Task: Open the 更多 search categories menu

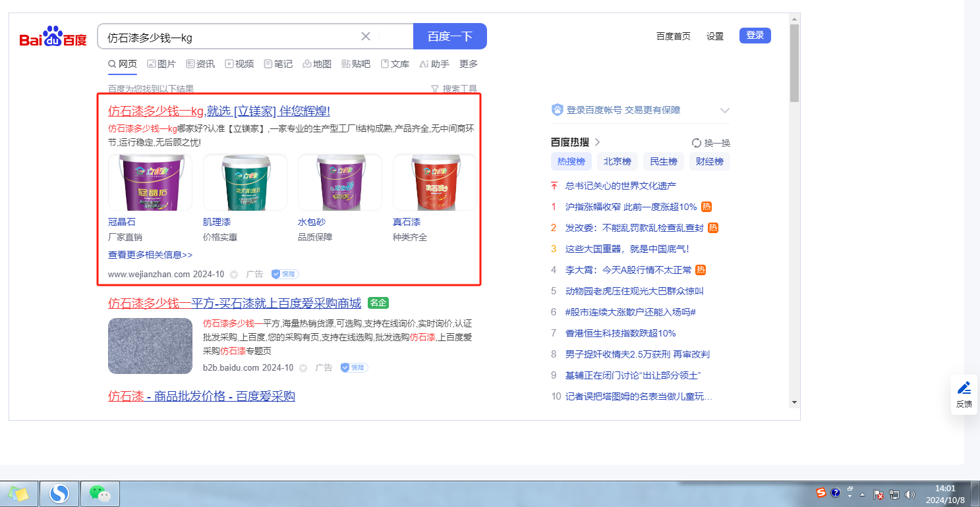Action: pyautogui.click(x=469, y=64)
